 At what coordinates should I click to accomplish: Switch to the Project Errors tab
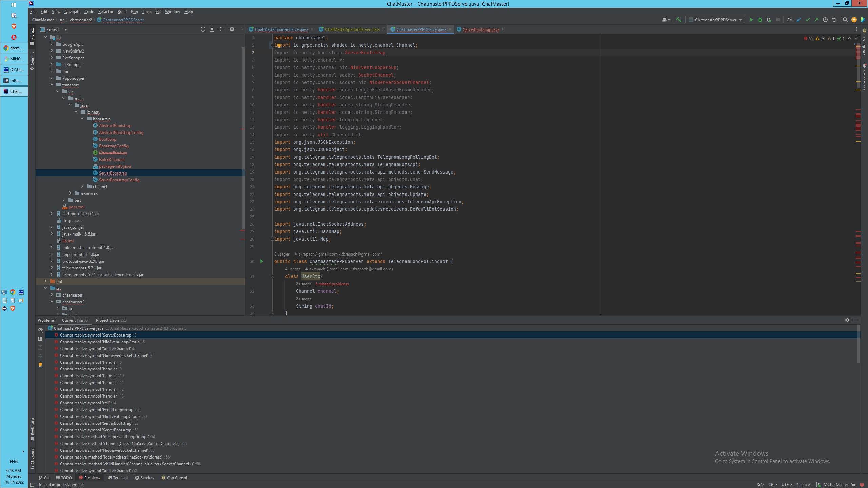click(111, 320)
